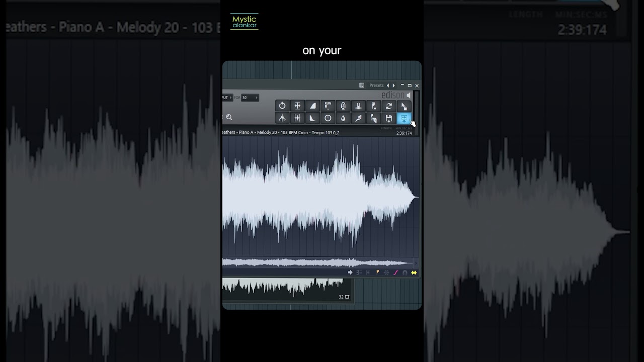Click the regions slicing tool icon
Image resolution: width=644 pixels, height=362 pixels.
tap(373, 118)
